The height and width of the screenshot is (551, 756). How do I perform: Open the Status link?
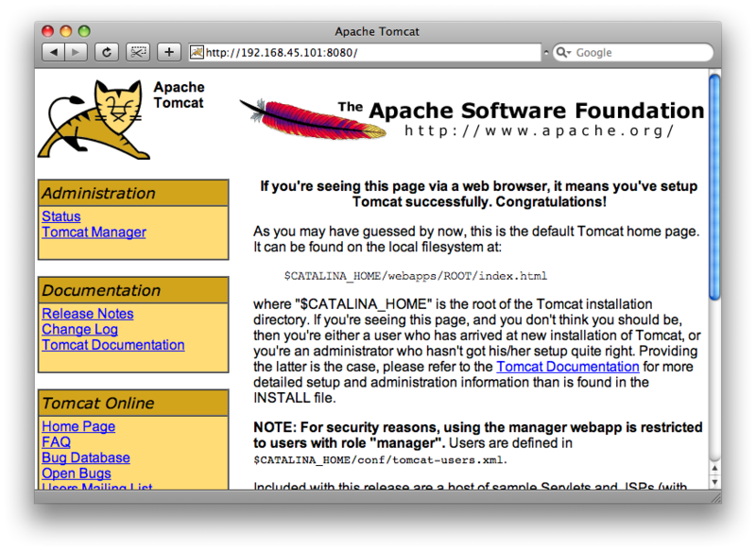click(x=61, y=216)
